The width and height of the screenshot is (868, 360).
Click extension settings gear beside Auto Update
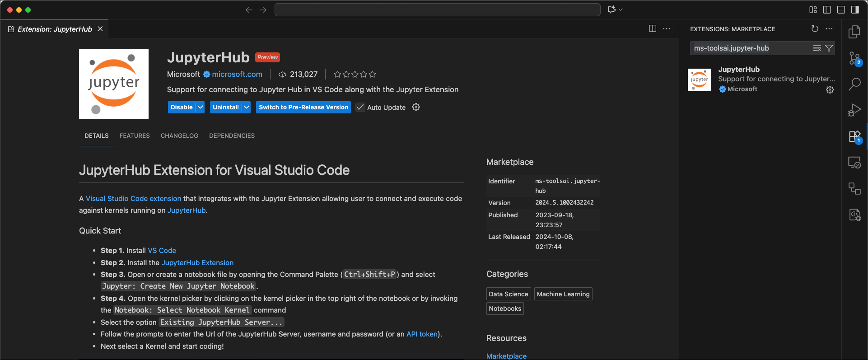pyautogui.click(x=416, y=107)
